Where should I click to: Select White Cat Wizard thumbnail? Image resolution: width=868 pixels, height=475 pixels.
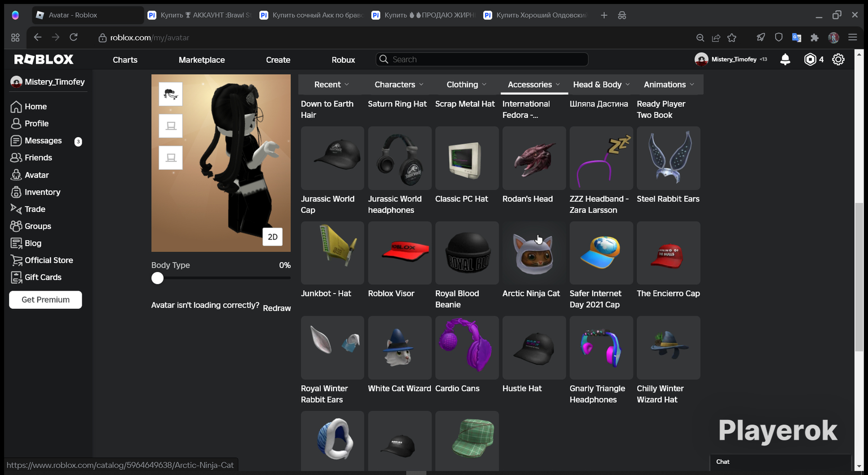(x=400, y=348)
